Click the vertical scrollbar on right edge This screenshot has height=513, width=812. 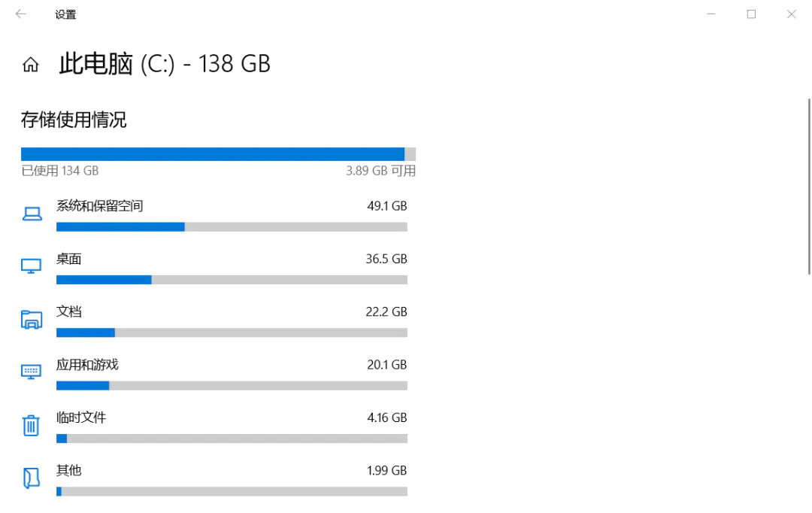coord(809,187)
